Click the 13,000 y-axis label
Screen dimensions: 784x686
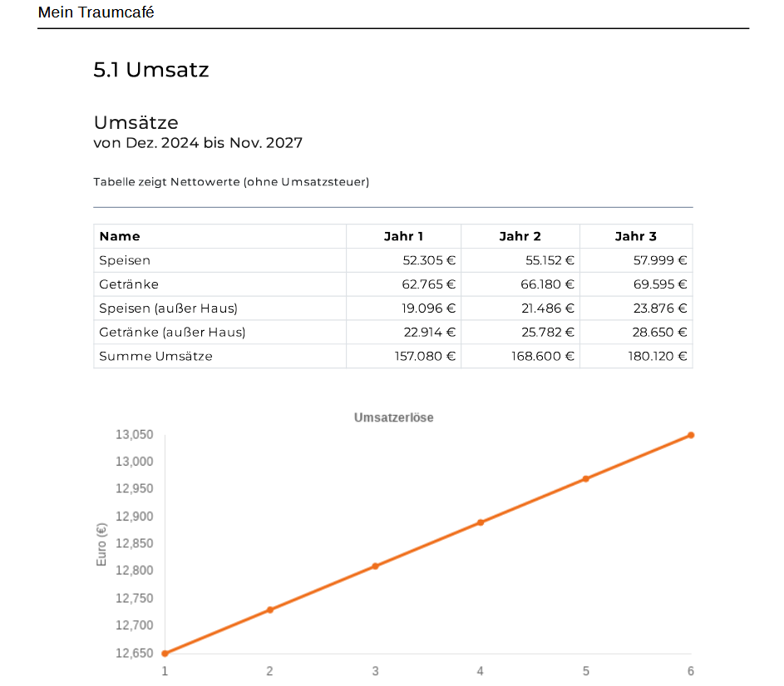coord(134,462)
